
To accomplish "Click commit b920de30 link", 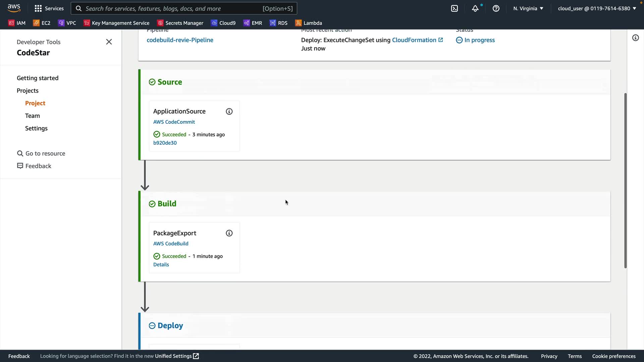I will (x=165, y=143).
